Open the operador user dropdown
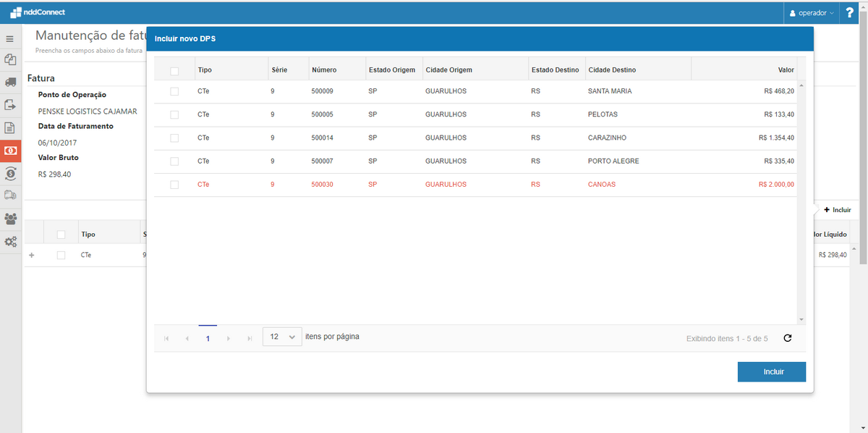Image resolution: width=868 pixels, height=433 pixels. (810, 12)
